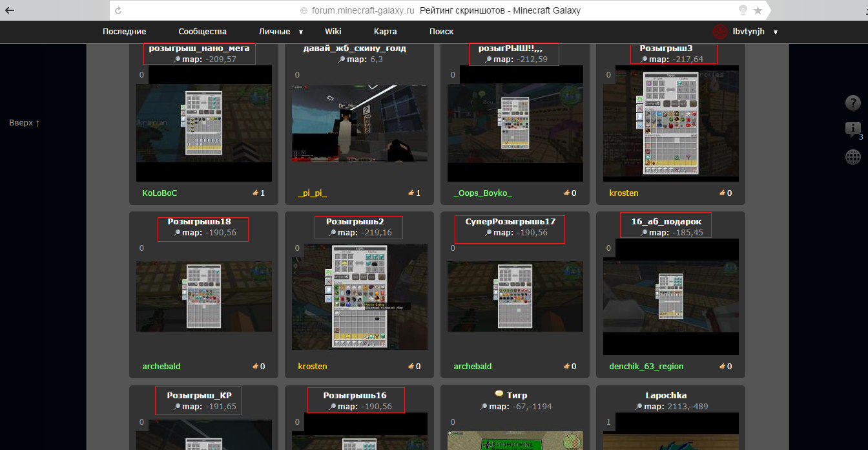The width and height of the screenshot is (868, 450).
Task: Open map coordinates -209,57 link
Action: tap(221, 59)
